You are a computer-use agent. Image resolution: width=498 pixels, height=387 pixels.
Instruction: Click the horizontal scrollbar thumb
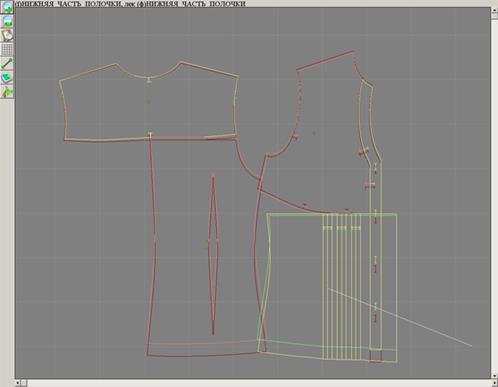[24, 383]
